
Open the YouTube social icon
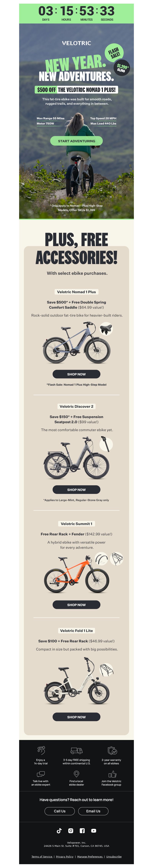(x=94, y=831)
